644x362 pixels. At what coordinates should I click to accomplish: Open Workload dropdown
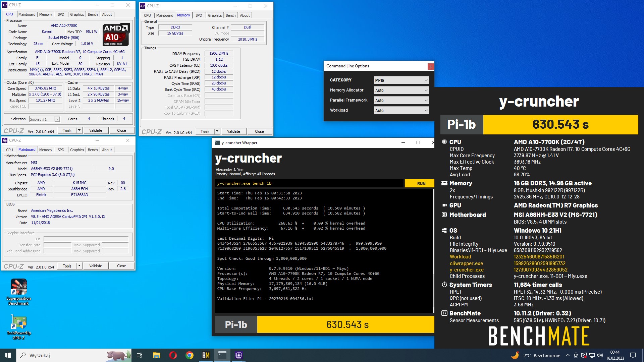[x=401, y=110]
